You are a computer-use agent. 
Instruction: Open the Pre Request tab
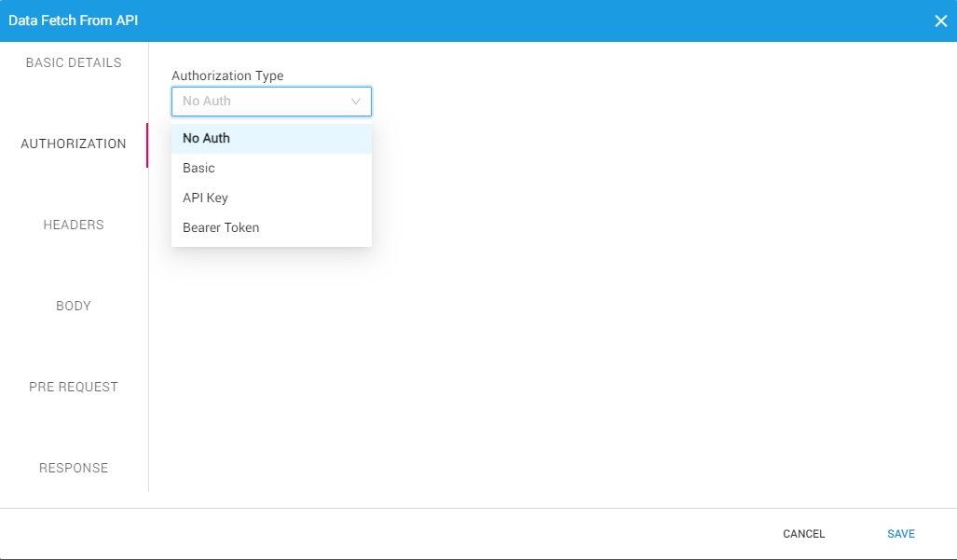click(x=74, y=388)
